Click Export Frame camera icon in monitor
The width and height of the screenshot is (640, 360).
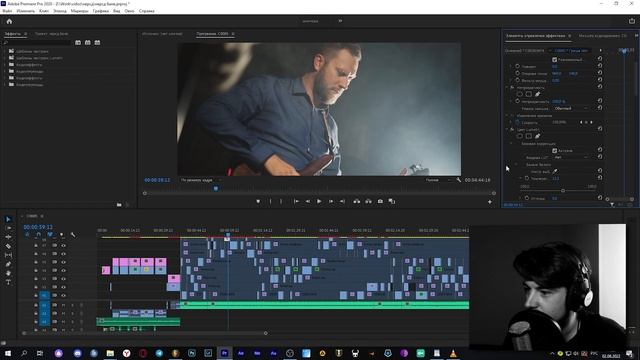pos(380,201)
